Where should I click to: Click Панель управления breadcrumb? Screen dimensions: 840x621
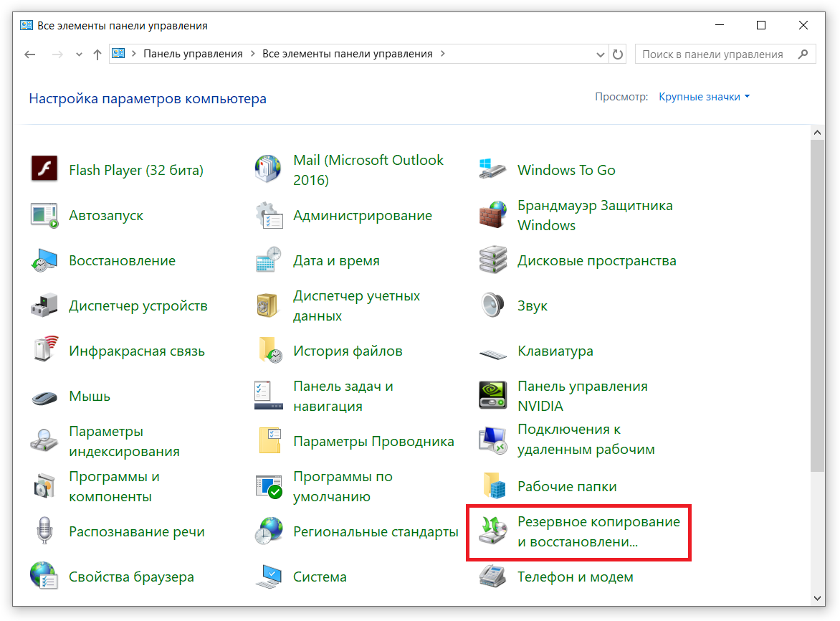click(193, 54)
